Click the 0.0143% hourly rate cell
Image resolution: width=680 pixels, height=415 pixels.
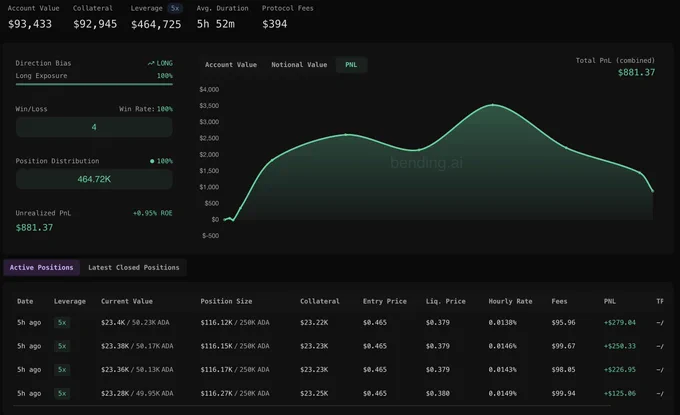click(x=502, y=369)
